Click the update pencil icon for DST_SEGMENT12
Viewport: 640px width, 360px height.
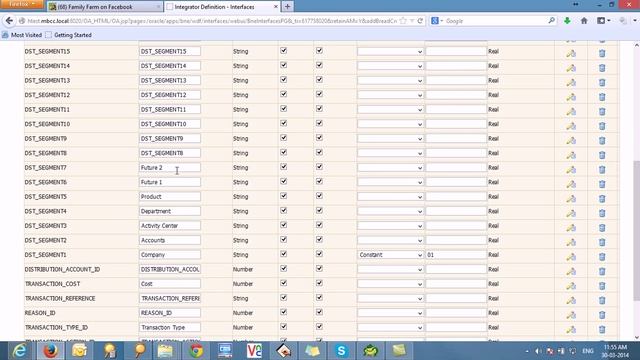[571, 97]
